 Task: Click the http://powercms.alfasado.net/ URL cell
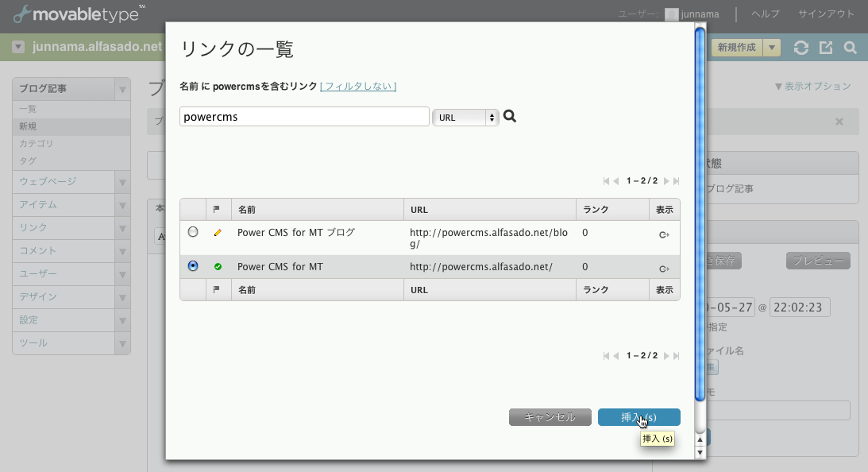pos(481,267)
